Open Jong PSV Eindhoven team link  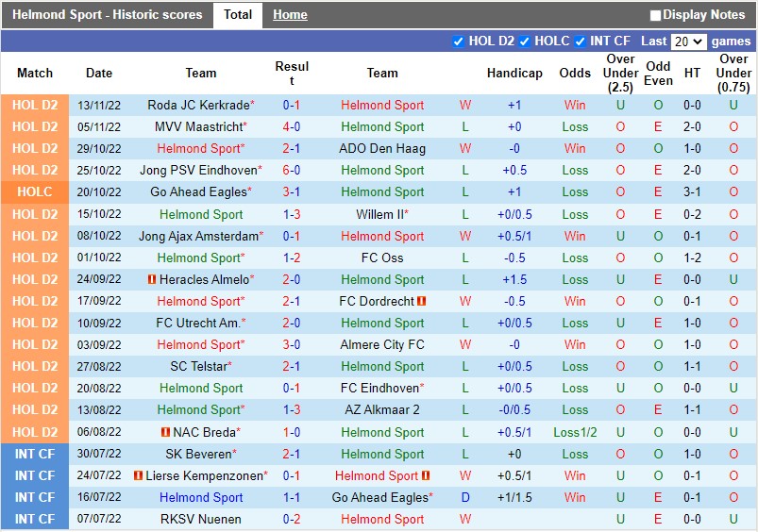click(x=198, y=170)
